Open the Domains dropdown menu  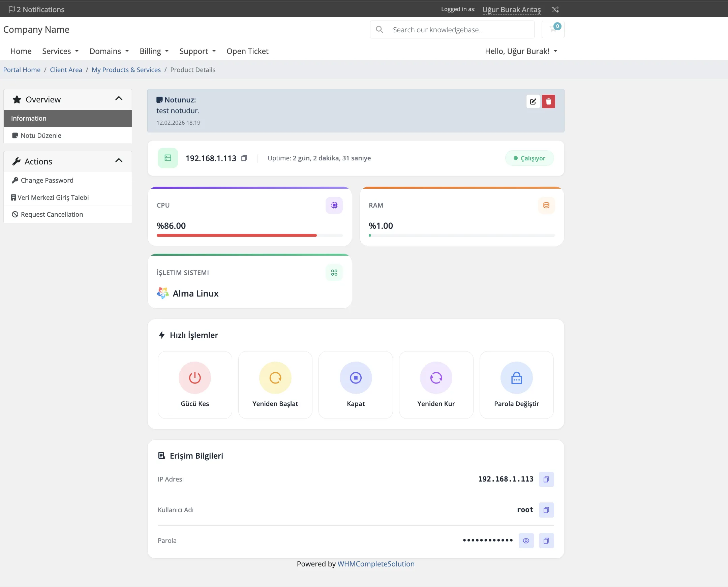point(109,51)
